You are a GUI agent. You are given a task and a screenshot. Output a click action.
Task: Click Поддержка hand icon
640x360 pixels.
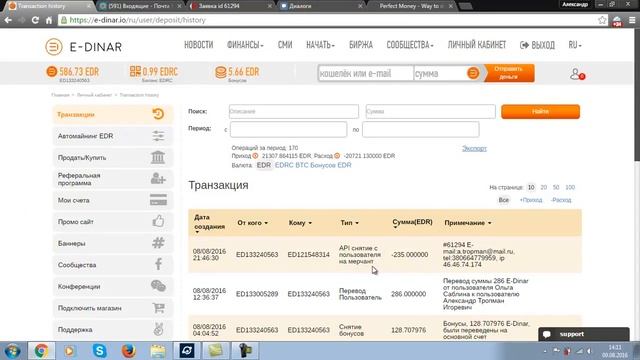coord(158,329)
